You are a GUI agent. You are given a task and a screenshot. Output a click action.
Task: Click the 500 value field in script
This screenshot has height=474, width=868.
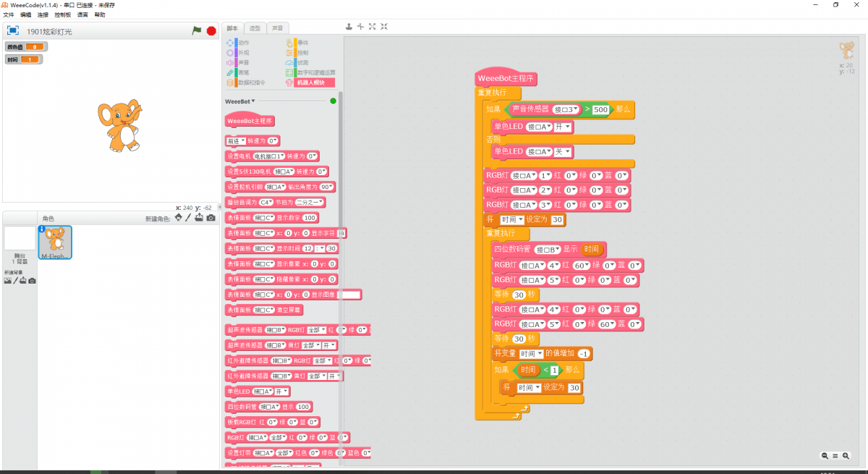[x=600, y=110]
